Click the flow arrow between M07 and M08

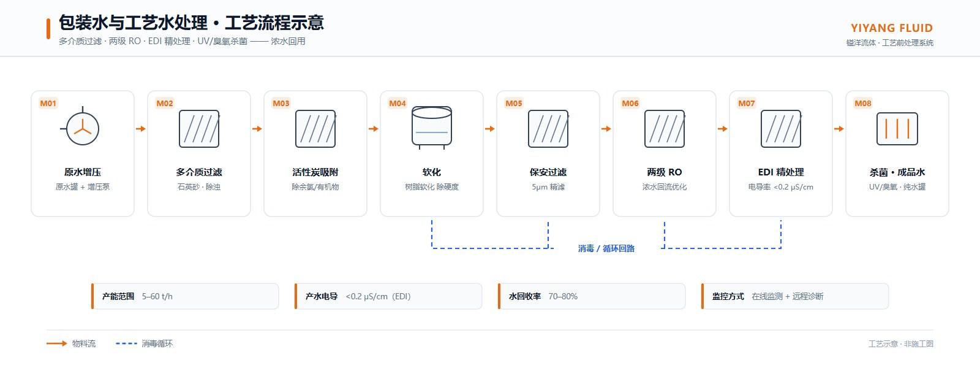[x=839, y=129]
